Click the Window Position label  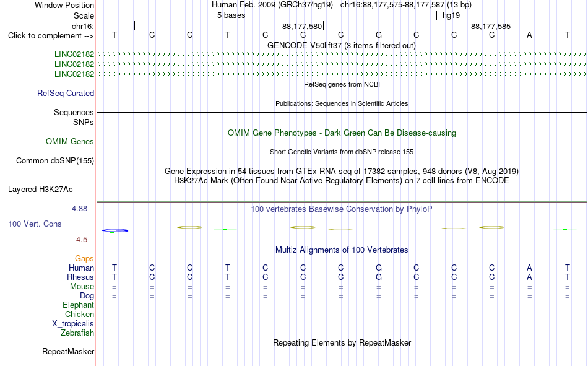pyautogui.click(x=64, y=5)
